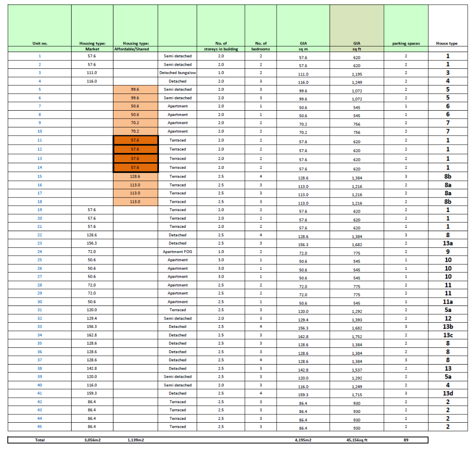This screenshot has width=476, height=452.
Task: Click unit number 23 in the first column
Action: [x=40, y=243]
